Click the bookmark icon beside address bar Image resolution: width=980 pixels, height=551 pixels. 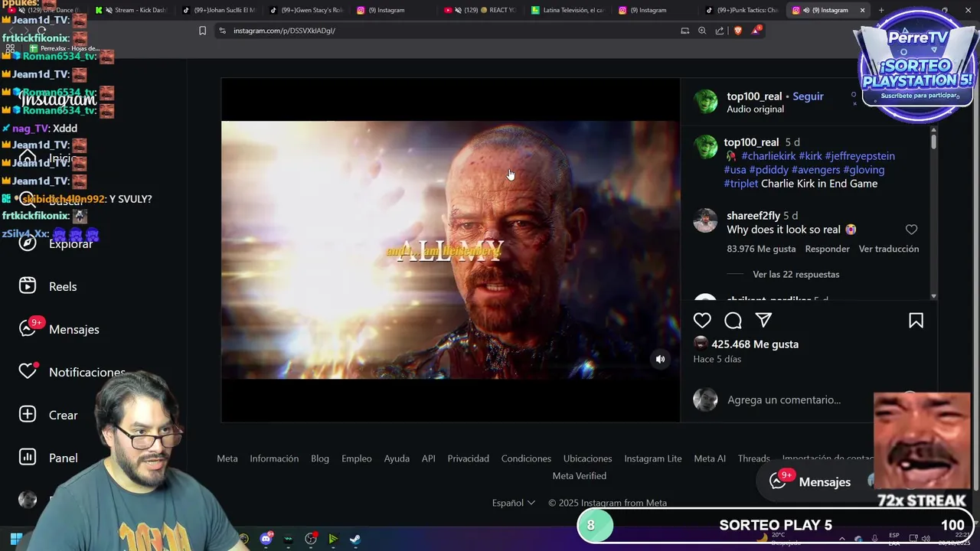[202, 31]
